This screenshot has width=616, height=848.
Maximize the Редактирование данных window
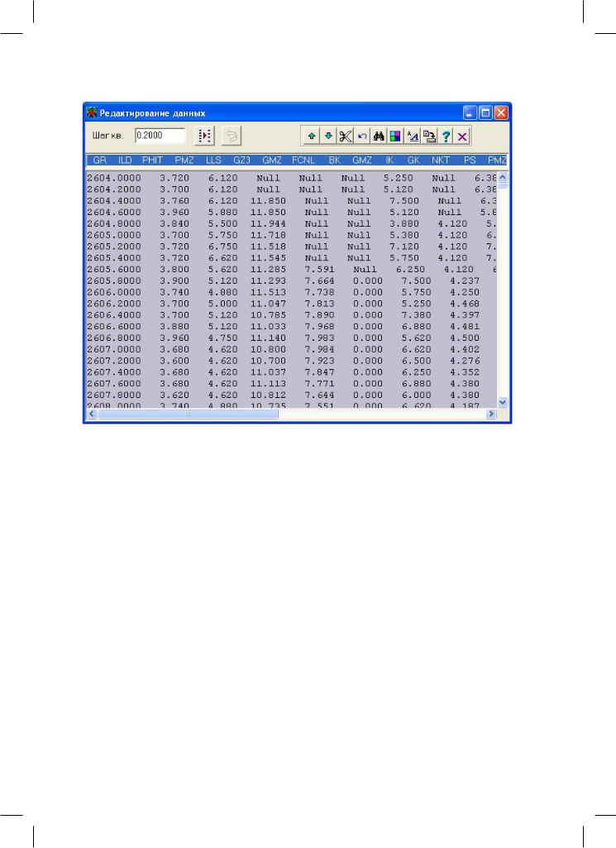(x=486, y=113)
